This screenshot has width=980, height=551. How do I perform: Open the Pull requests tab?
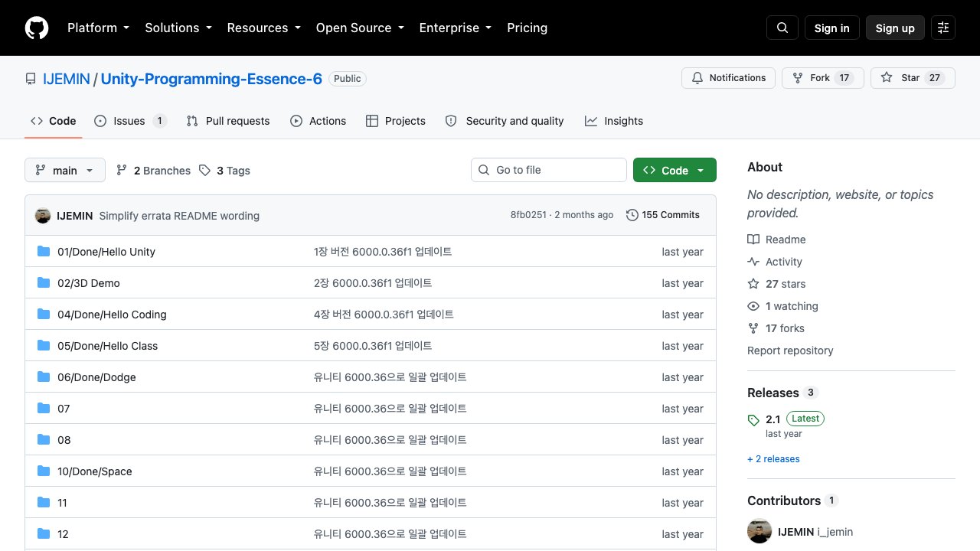click(x=228, y=121)
